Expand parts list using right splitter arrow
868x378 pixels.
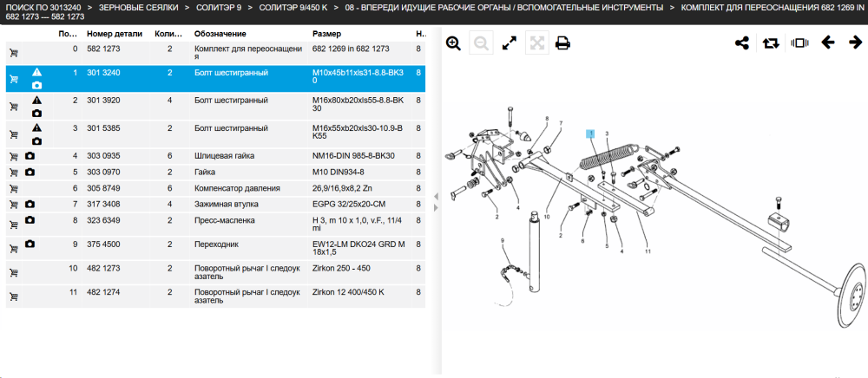pos(436,208)
